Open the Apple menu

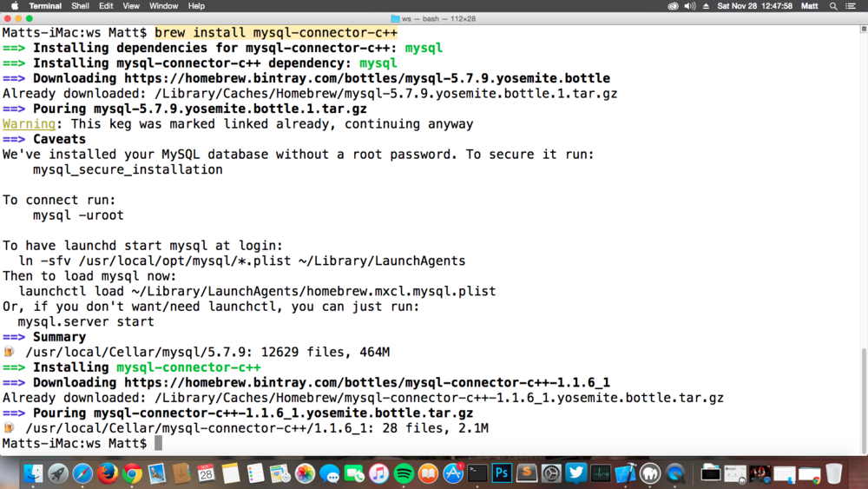click(x=15, y=6)
